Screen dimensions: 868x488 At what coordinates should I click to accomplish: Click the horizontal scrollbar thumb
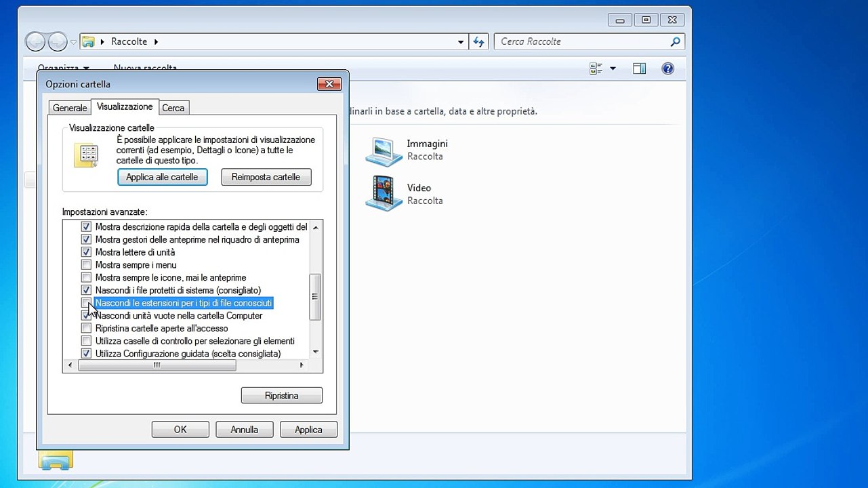click(x=157, y=365)
